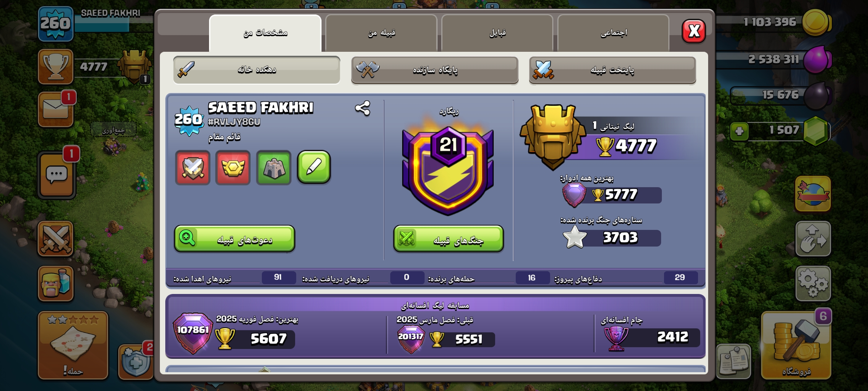Open the barbarian army training icon

(56, 283)
